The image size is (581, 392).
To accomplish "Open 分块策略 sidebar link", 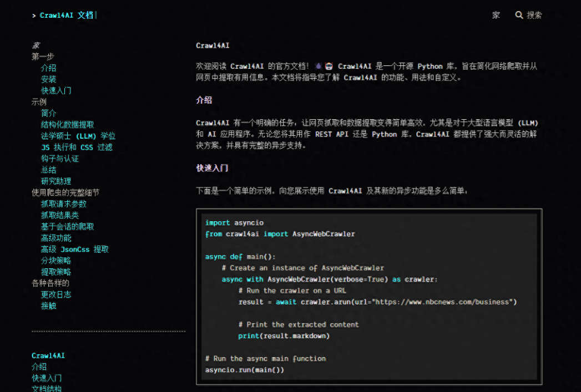I will 56,261.
